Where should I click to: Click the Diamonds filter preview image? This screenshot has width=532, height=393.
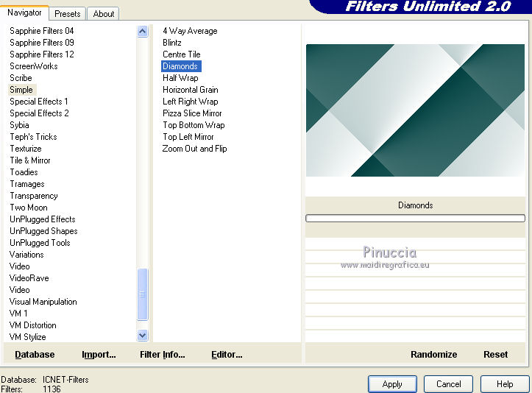[415, 110]
